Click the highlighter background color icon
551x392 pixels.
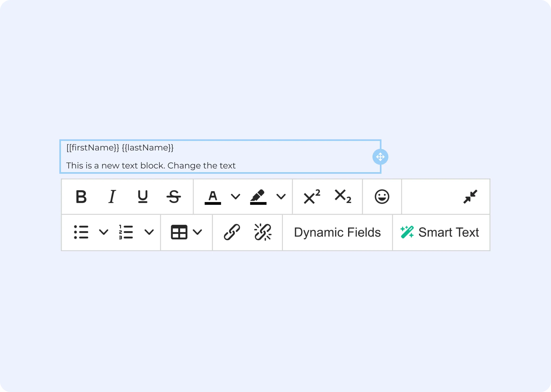point(258,197)
